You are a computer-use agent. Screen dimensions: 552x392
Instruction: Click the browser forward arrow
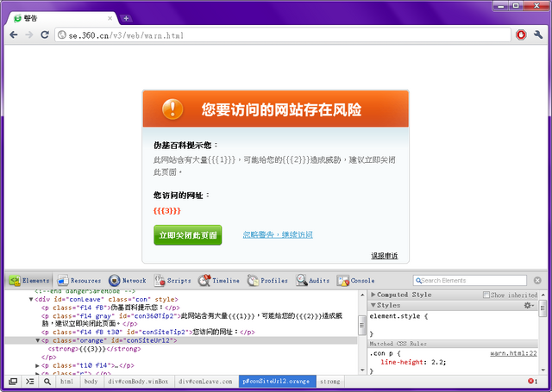pyautogui.click(x=29, y=34)
